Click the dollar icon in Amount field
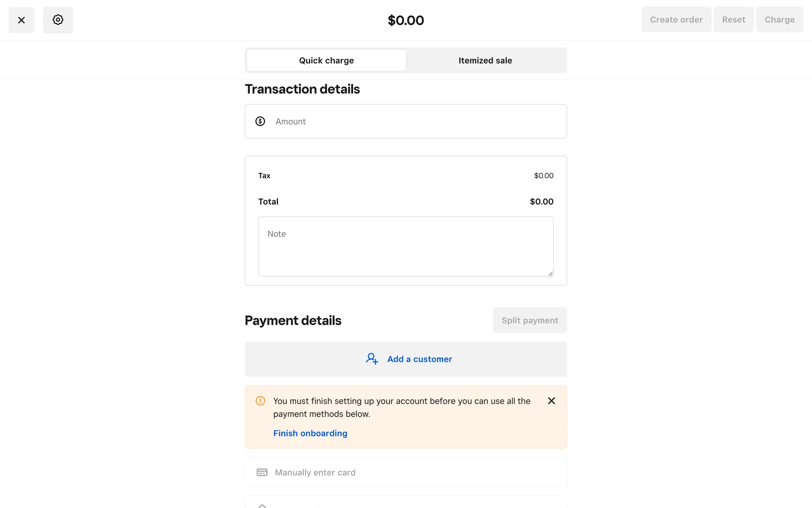 click(x=260, y=121)
